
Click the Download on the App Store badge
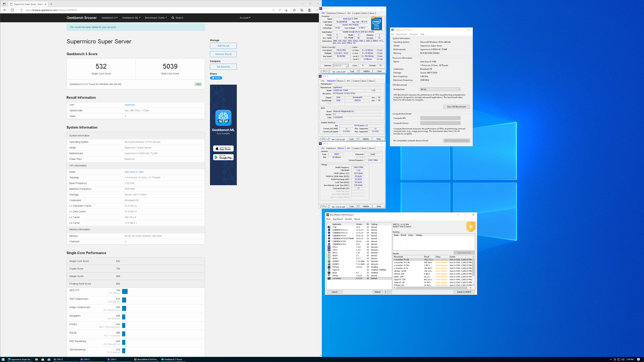[223, 148]
